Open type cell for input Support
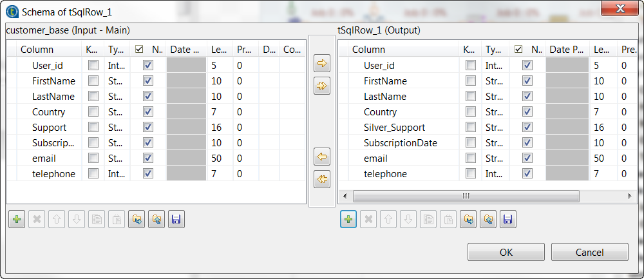 (117, 128)
